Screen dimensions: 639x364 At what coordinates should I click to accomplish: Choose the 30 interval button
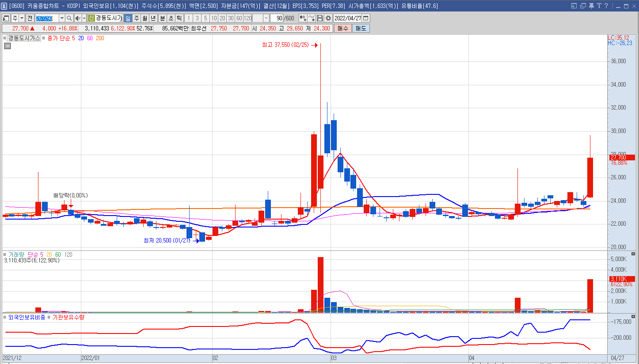tap(231, 18)
